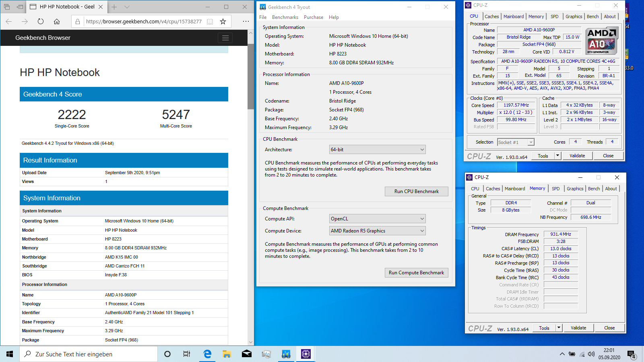The height and width of the screenshot is (362, 644).
Task: Click Tools button in upper CPU-Z
Action: 543,156
